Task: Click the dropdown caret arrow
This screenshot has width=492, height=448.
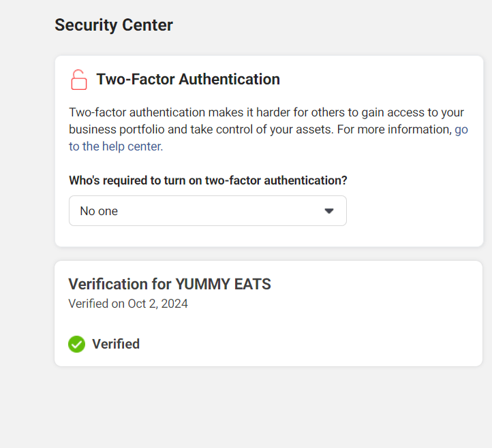Action: [x=329, y=211]
